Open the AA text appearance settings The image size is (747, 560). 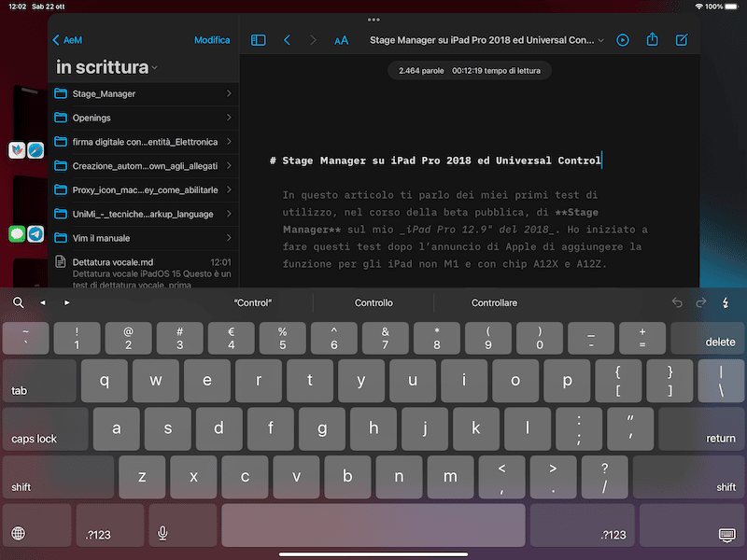(341, 40)
